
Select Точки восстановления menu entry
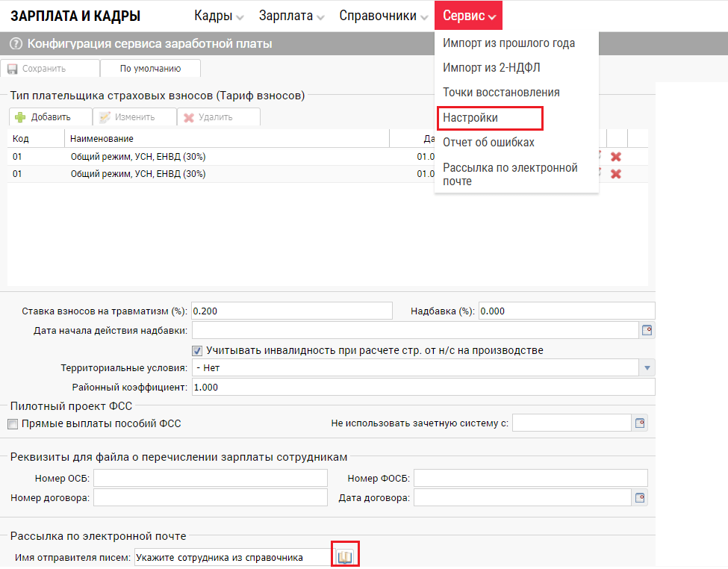(x=501, y=93)
